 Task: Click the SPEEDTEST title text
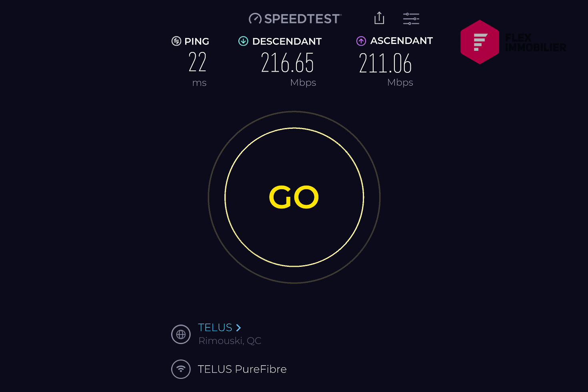(302, 19)
